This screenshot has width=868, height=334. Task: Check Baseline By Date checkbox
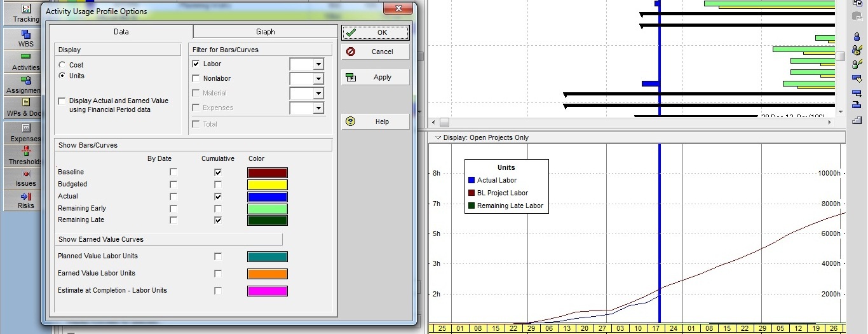pos(173,172)
